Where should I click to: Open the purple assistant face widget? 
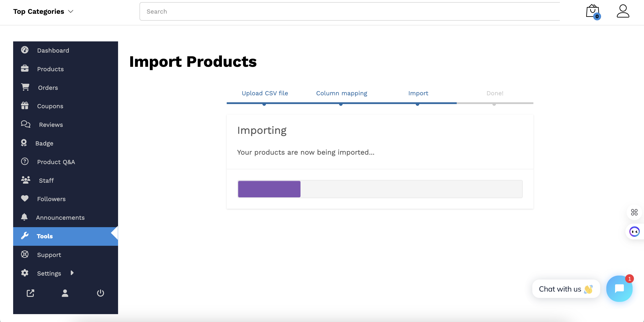click(x=634, y=232)
